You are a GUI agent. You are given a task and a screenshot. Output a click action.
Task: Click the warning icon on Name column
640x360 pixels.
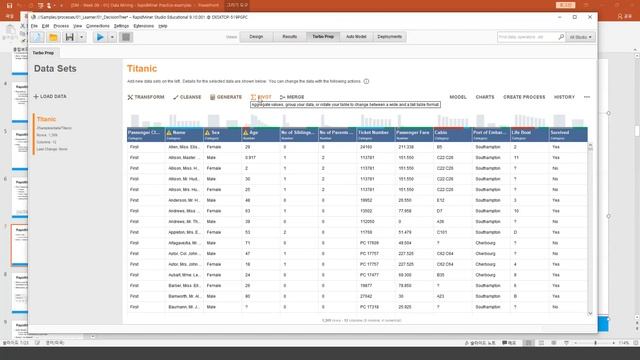click(169, 133)
